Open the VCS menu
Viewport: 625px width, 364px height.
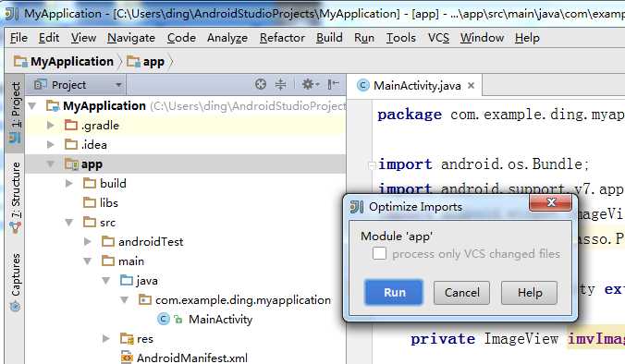click(x=438, y=38)
